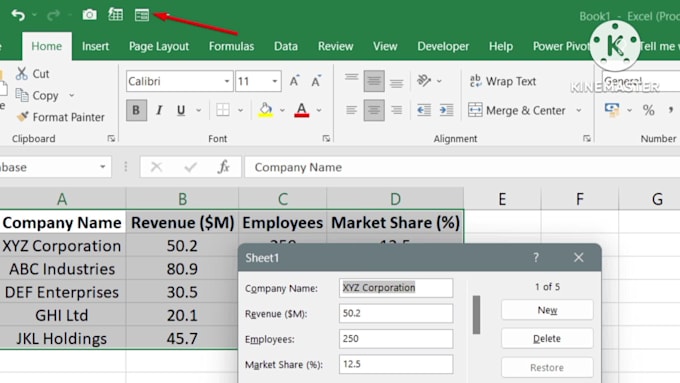The width and height of the screenshot is (680, 383).
Task: Click the Increase Indent icon
Action: [x=446, y=110]
